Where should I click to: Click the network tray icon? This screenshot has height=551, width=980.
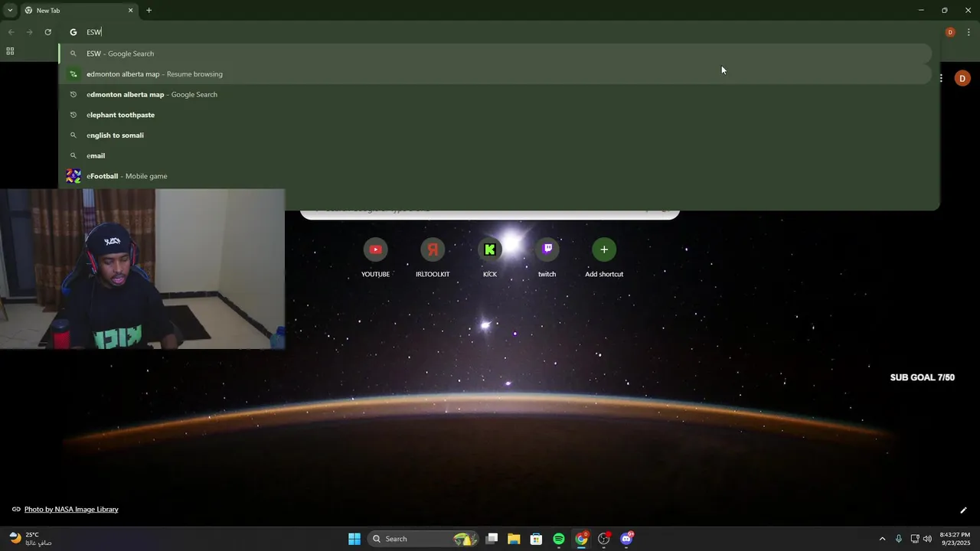tap(915, 539)
